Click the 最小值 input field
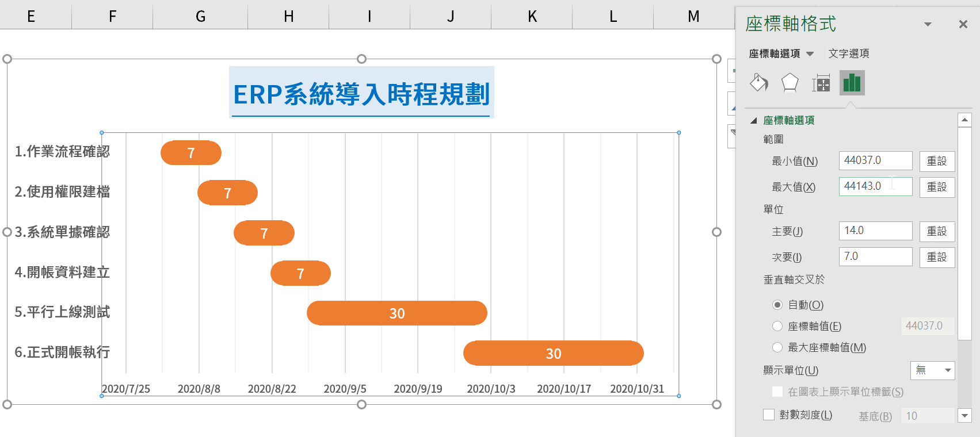 875,160
